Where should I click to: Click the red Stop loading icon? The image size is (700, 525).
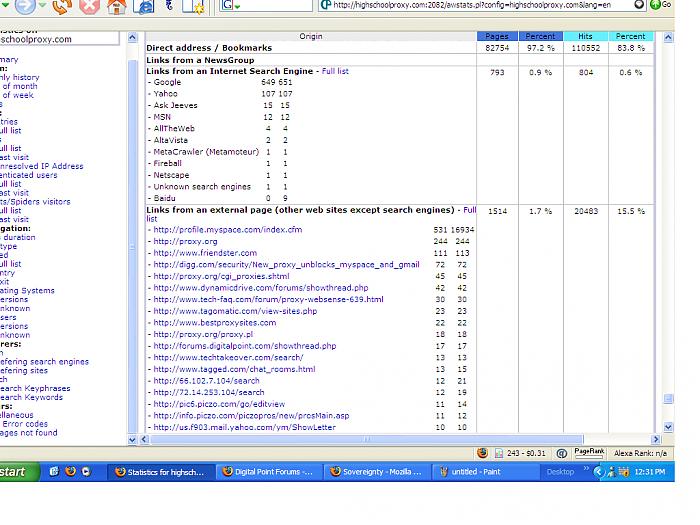point(89,6)
